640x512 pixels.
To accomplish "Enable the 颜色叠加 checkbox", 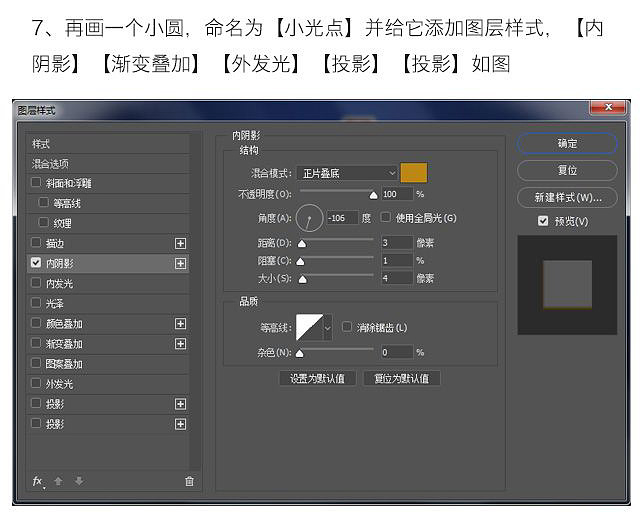I will click(36, 323).
